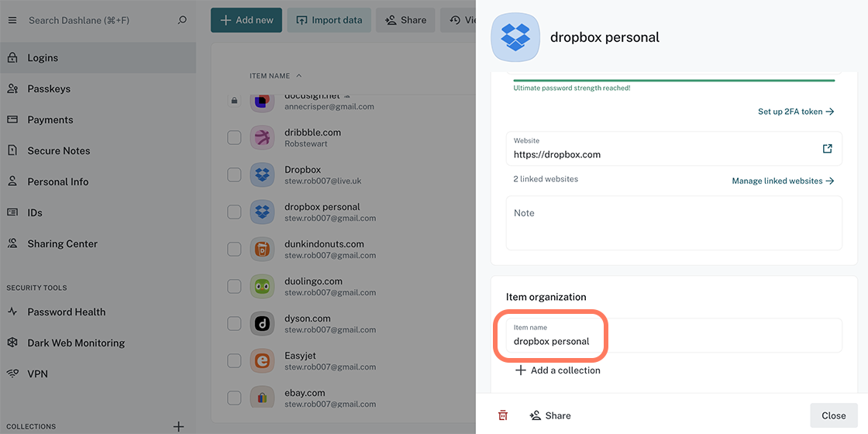Open website via external link icon

click(827, 149)
